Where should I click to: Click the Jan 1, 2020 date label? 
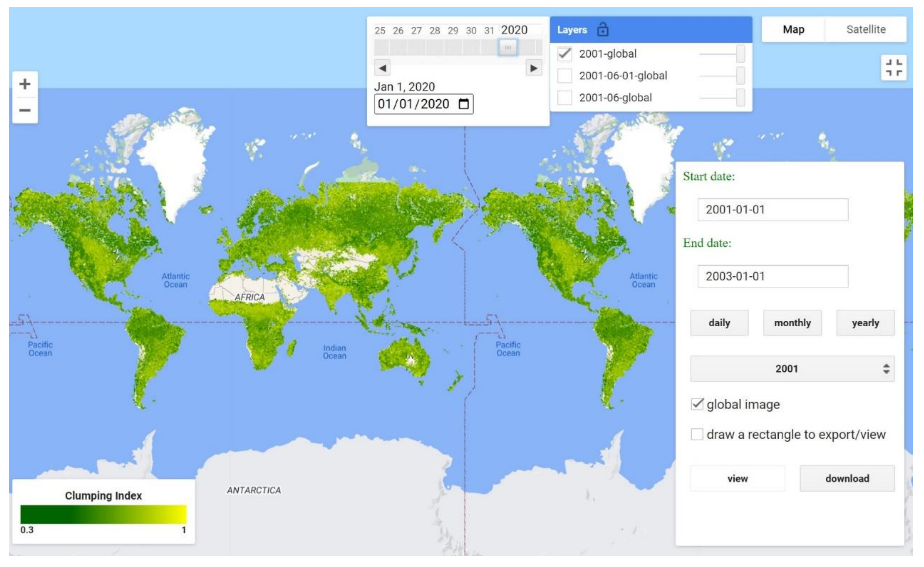pos(404,87)
